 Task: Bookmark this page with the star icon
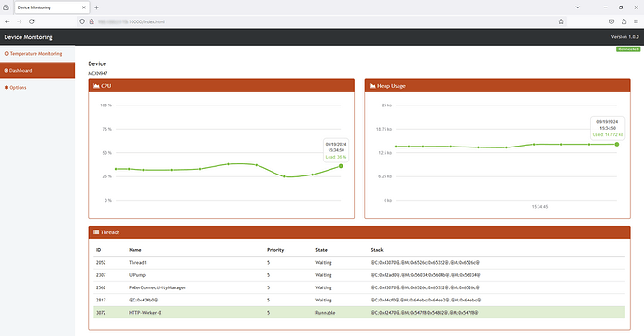coord(561,21)
